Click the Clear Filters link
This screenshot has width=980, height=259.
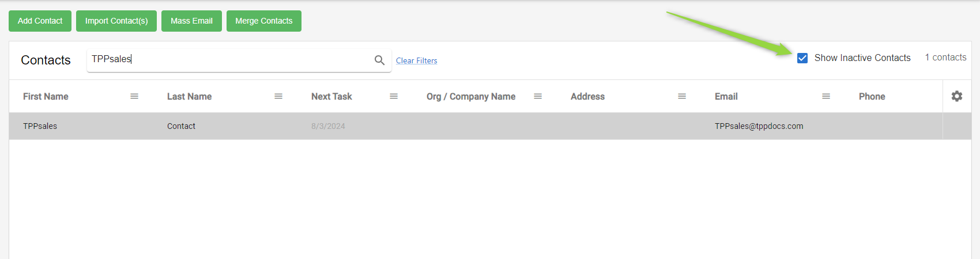pos(416,60)
